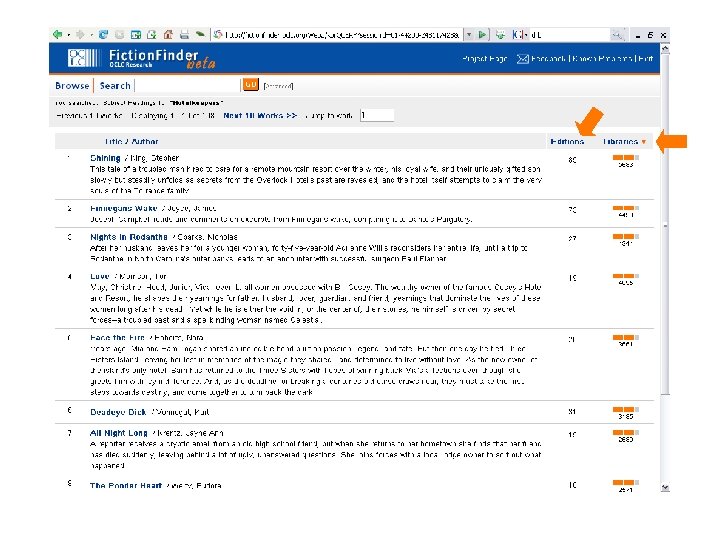Open the Back button history dropdown
The height and width of the screenshot is (540, 720).
coord(68,35)
